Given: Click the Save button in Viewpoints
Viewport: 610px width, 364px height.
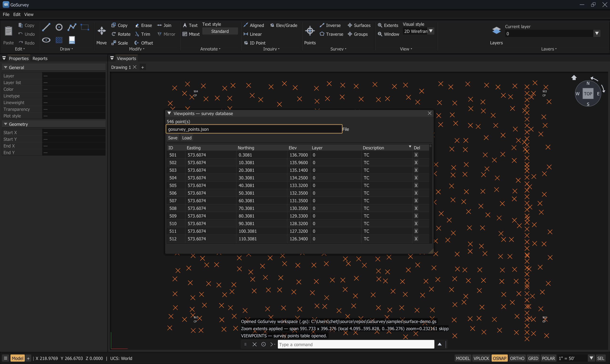Looking at the screenshot, I should (x=173, y=138).
